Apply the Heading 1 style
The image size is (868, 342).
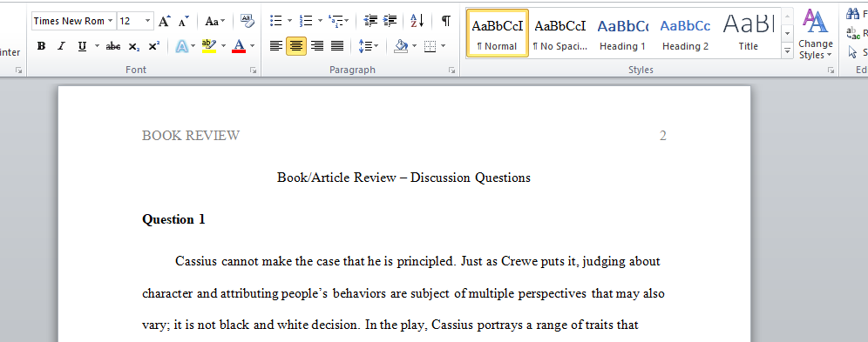pyautogui.click(x=622, y=33)
